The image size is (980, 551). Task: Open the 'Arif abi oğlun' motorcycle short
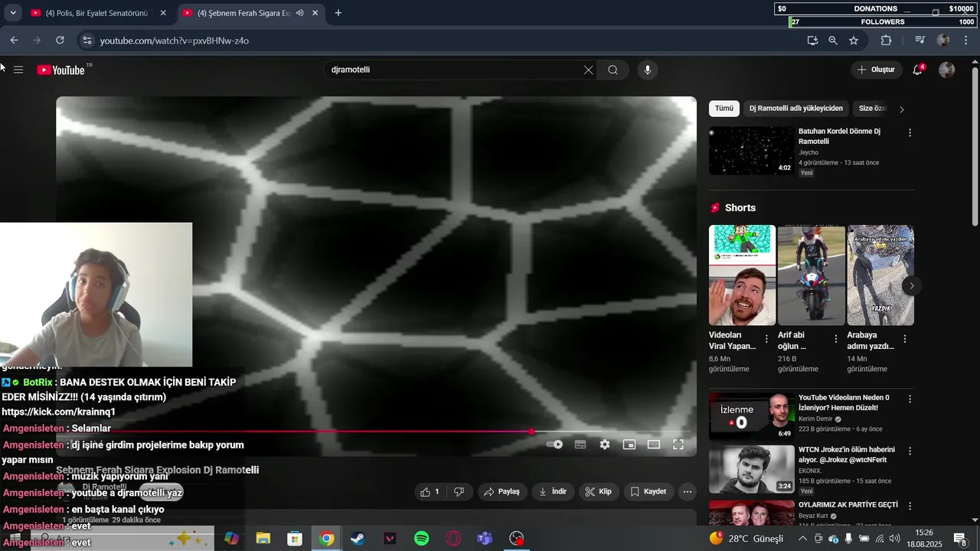pyautogui.click(x=812, y=275)
